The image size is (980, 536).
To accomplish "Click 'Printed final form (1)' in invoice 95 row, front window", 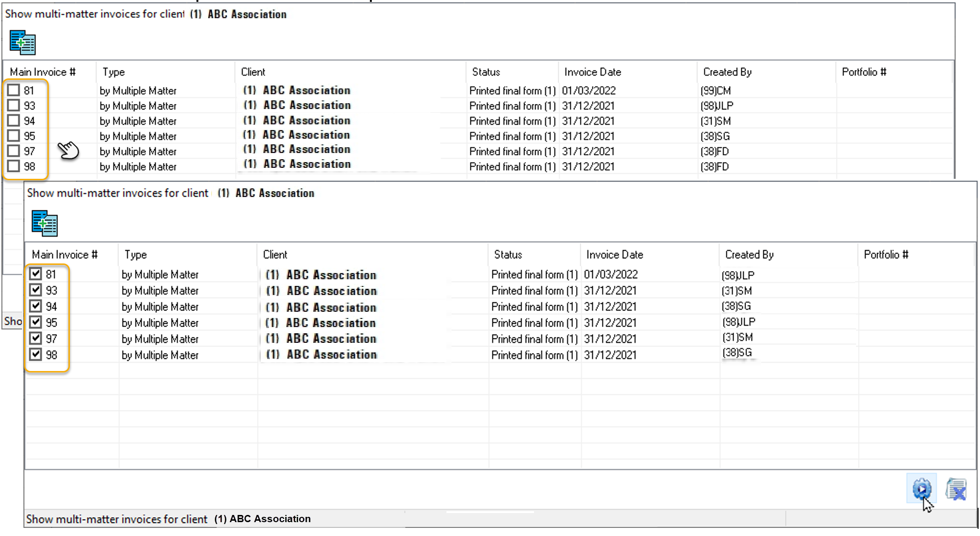I will [535, 323].
